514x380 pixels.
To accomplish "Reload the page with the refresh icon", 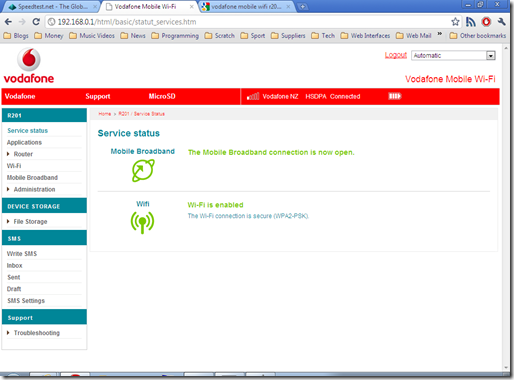I will [x=36, y=22].
